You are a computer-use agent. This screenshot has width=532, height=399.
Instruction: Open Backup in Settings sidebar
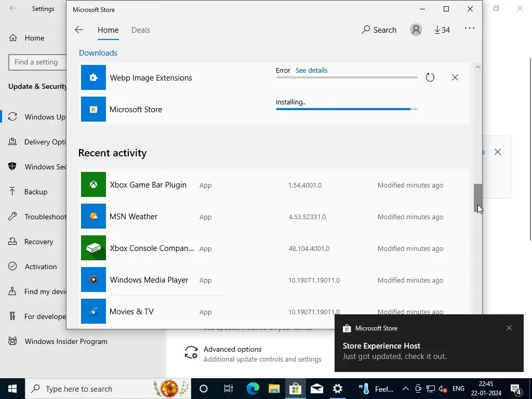pyautogui.click(x=28, y=192)
